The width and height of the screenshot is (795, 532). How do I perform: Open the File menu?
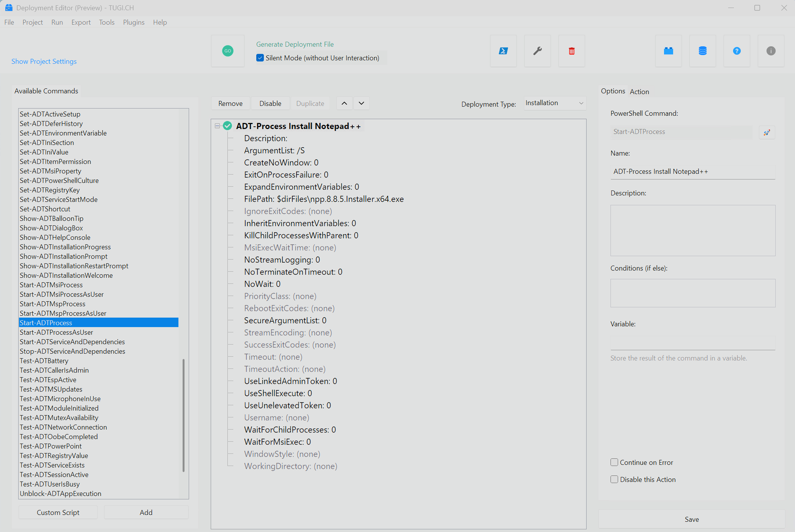[9, 22]
